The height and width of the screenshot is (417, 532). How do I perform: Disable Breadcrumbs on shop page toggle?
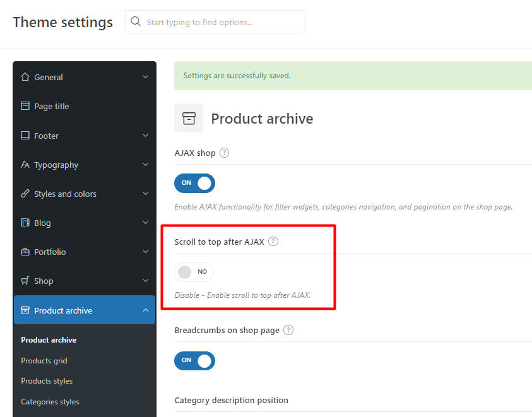pyautogui.click(x=195, y=361)
